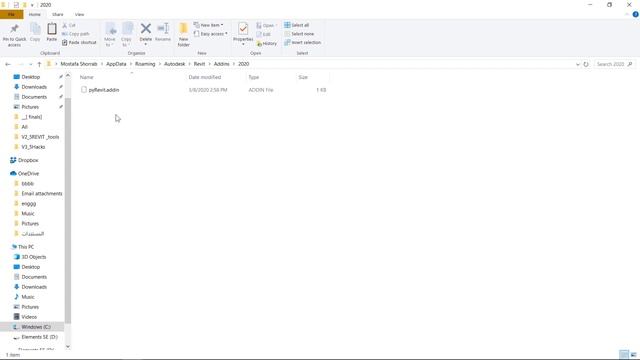The height and width of the screenshot is (360, 640).
Task: Click Mostafa Shorrab in breadcrumb
Action: click(x=79, y=64)
